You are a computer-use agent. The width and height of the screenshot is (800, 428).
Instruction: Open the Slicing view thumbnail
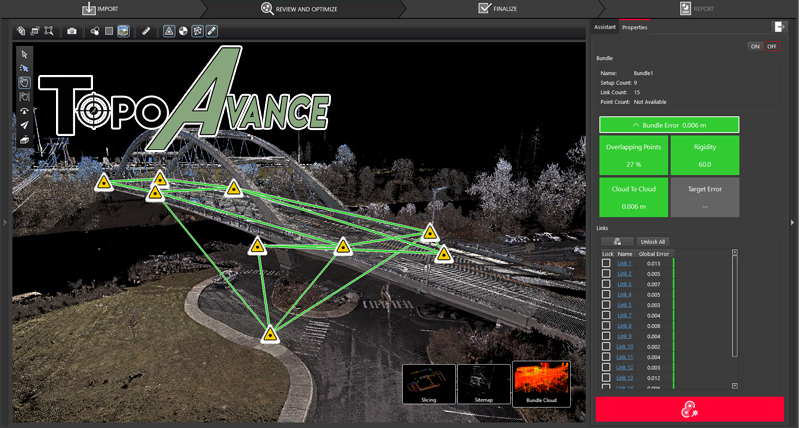pyautogui.click(x=429, y=384)
